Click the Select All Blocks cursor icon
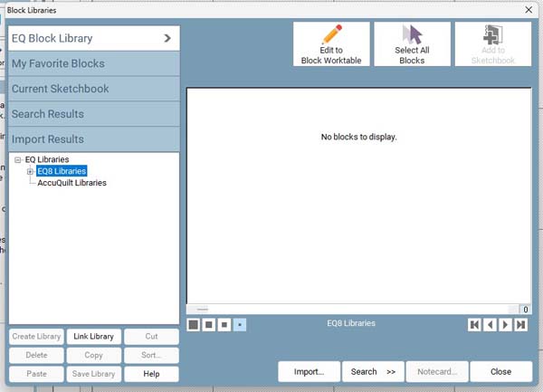The width and height of the screenshot is (543, 392). (412, 36)
